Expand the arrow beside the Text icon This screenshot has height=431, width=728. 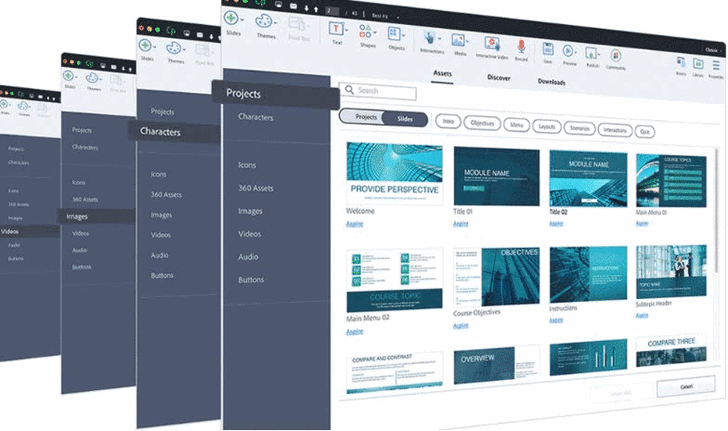point(346,30)
